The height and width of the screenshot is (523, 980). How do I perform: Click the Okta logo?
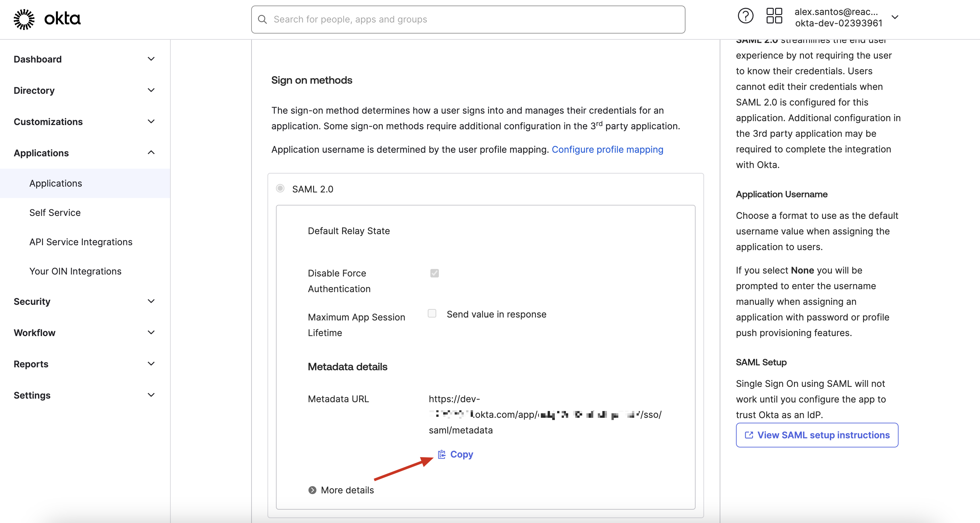pos(47,19)
